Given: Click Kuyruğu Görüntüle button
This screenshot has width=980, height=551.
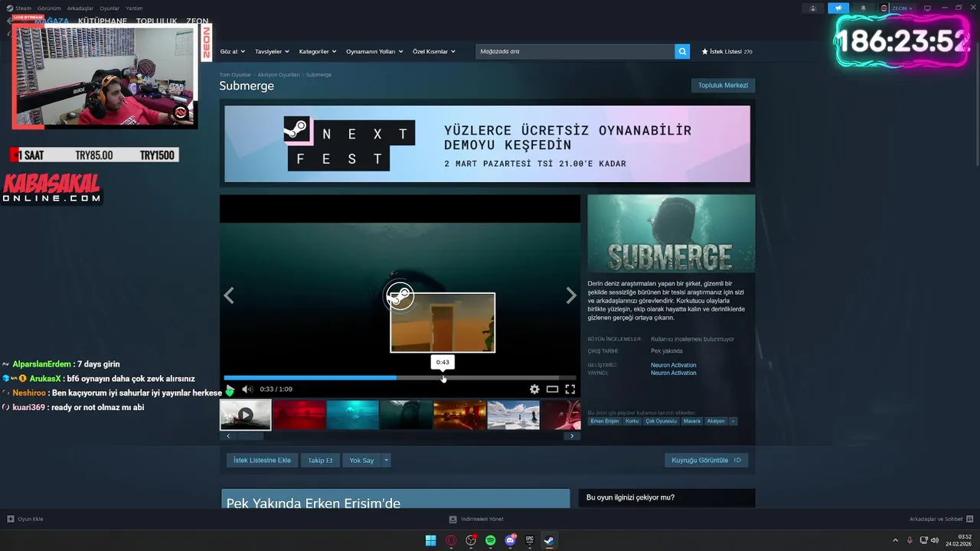Looking at the screenshot, I should pos(706,460).
